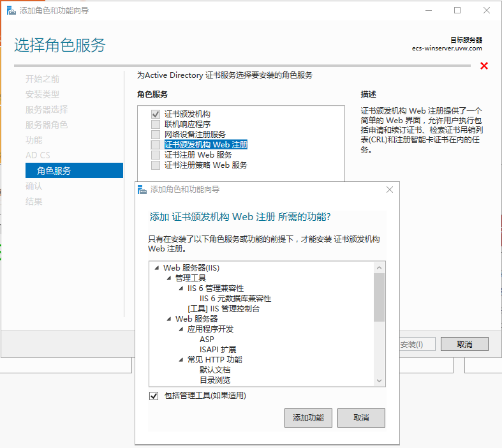
Task: Click 取消 in the main wizard
Action: pos(464,344)
